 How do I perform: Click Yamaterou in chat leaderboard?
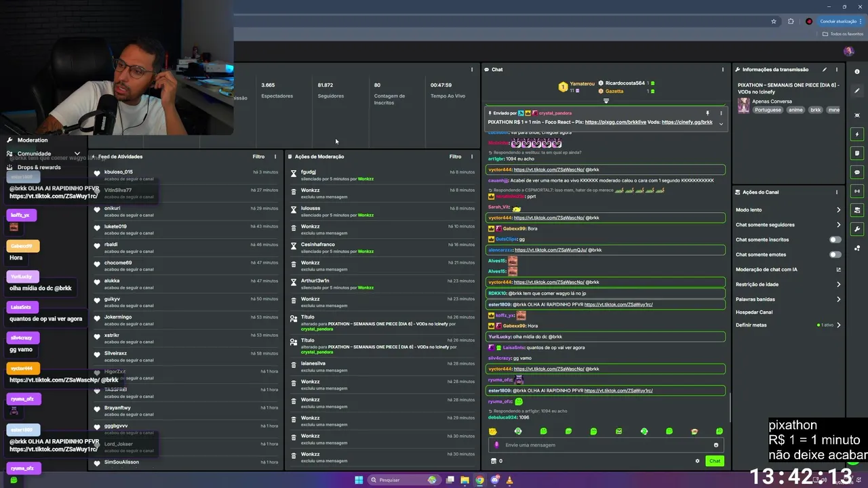tap(583, 84)
